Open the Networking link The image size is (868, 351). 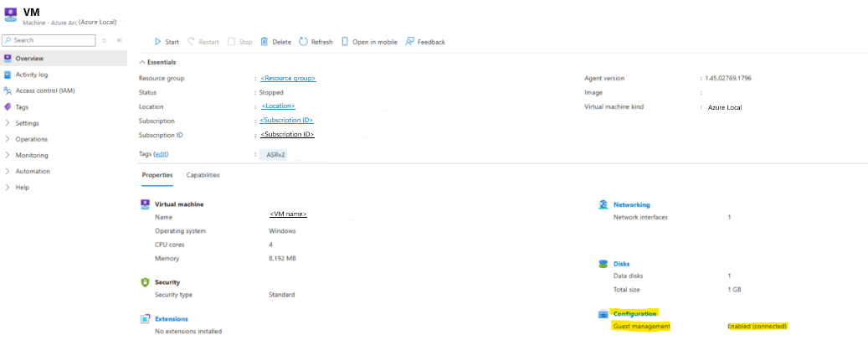[632, 205]
